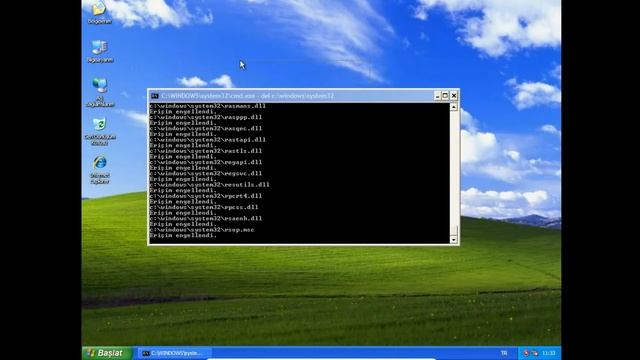Open the TR language indicator
Screen dimensions: 640x360
pos(504,353)
